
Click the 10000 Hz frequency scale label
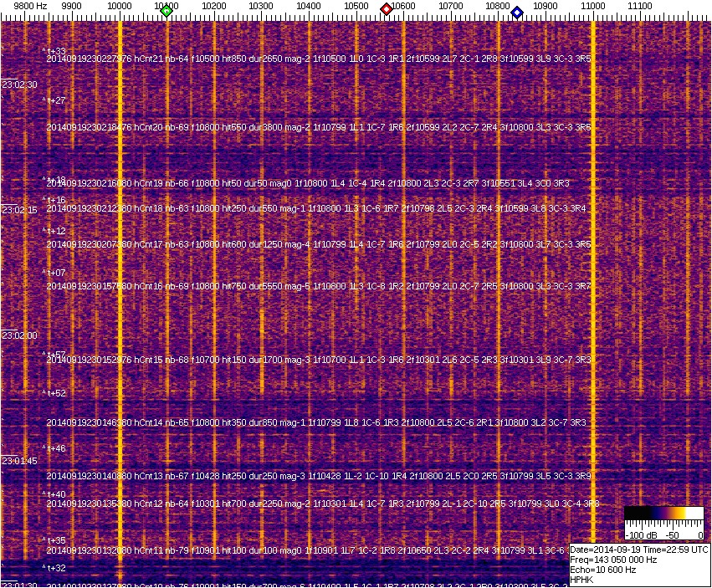120,6
